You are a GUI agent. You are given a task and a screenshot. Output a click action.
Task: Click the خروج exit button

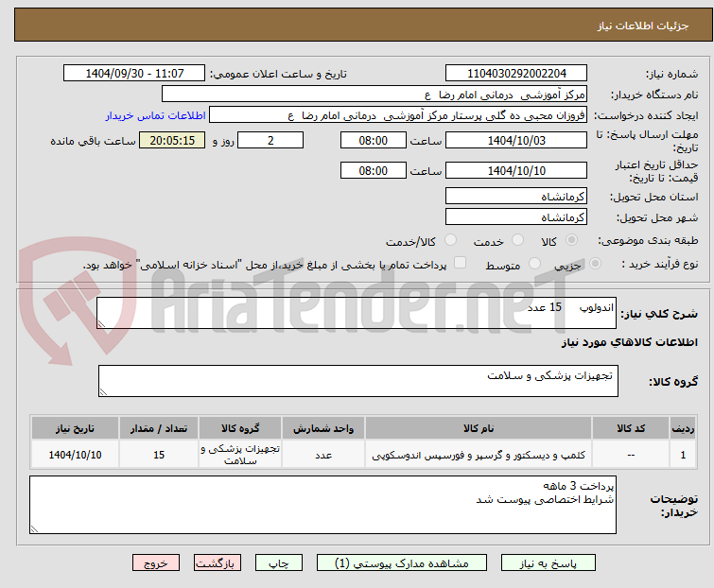tap(156, 563)
